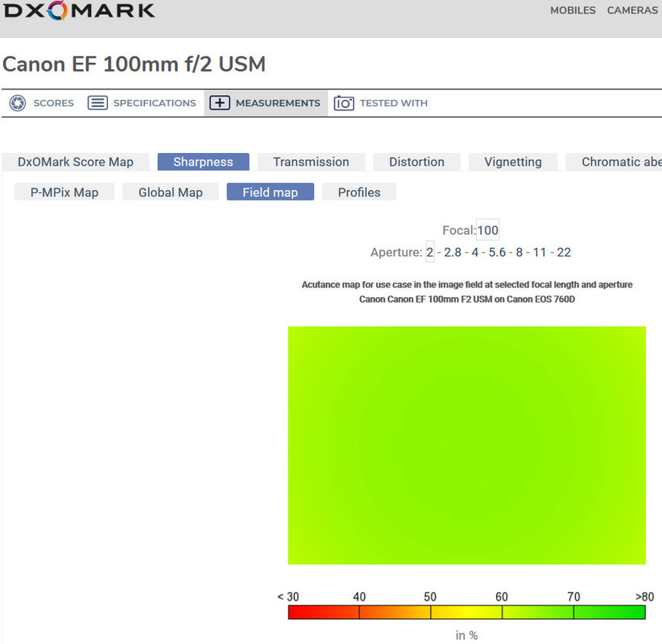This screenshot has width=662, height=644.
Task: Set aperture to 22
Action: (564, 252)
